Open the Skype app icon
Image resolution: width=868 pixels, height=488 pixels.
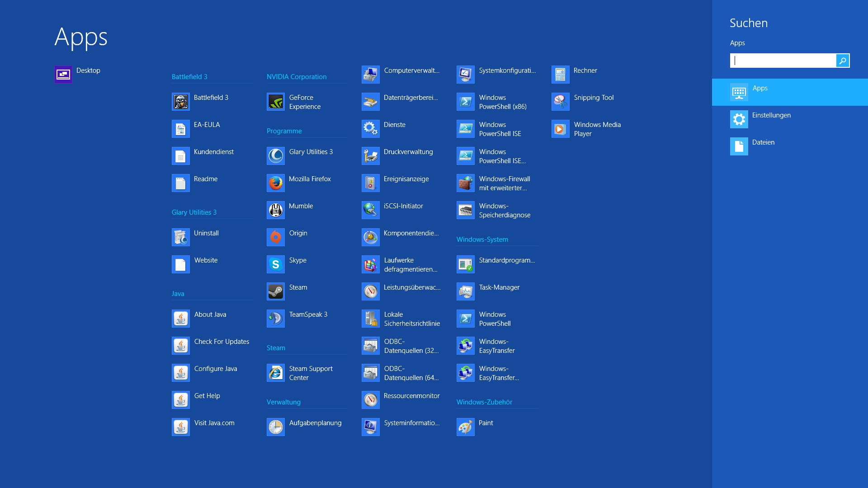pyautogui.click(x=276, y=264)
